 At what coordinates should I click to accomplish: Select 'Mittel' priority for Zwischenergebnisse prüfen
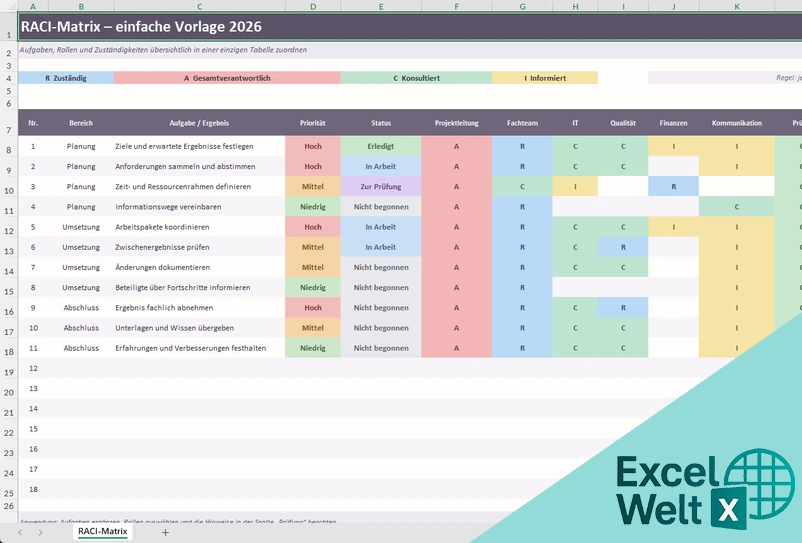click(313, 247)
